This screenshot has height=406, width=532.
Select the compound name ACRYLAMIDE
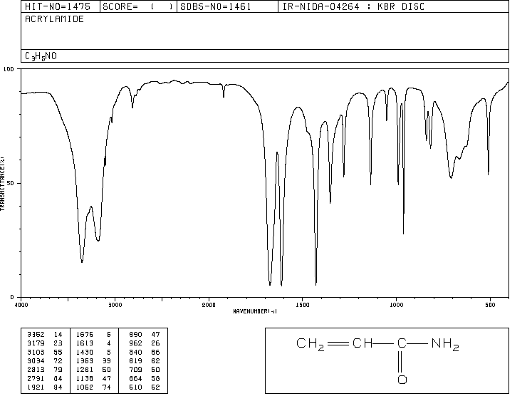54,19
